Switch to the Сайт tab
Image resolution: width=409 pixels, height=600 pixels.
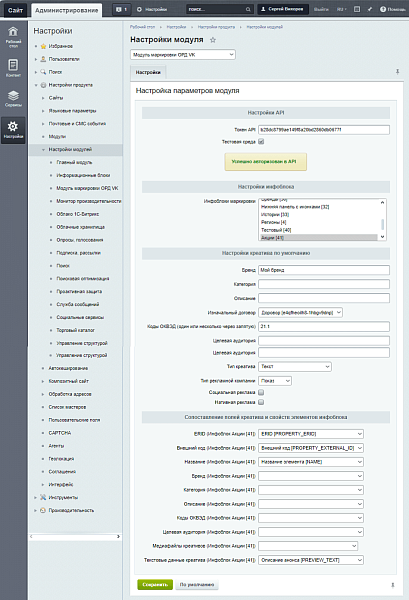(x=15, y=10)
